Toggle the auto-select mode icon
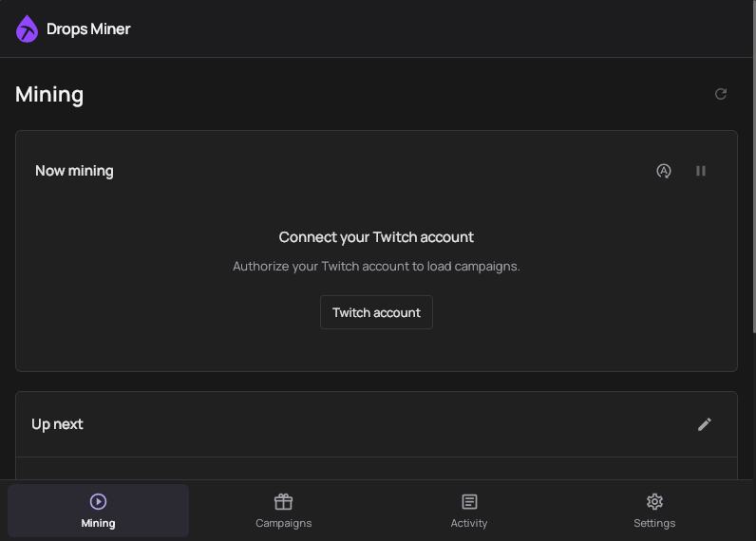 click(664, 171)
